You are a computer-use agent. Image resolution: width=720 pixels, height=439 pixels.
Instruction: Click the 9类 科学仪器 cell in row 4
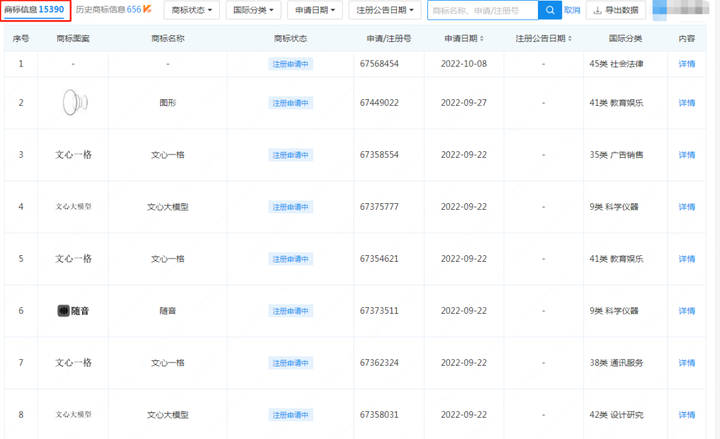pyautogui.click(x=614, y=207)
